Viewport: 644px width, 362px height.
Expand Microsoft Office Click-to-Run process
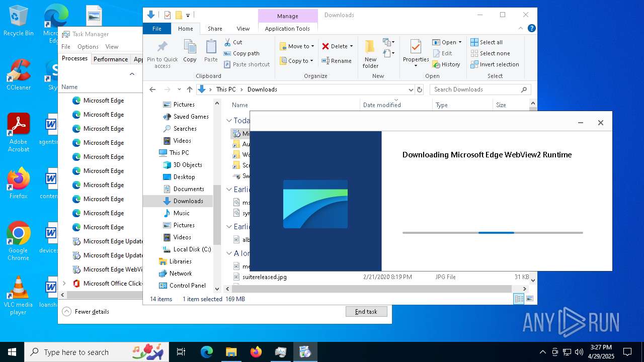[64, 283]
